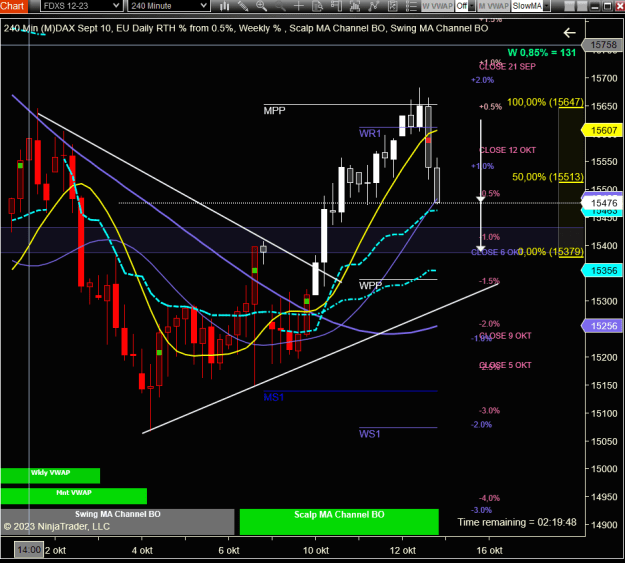The width and height of the screenshot is (625, 563).
Task: Toggle the green Mnt VWAP button
Action: click(74, 496)
